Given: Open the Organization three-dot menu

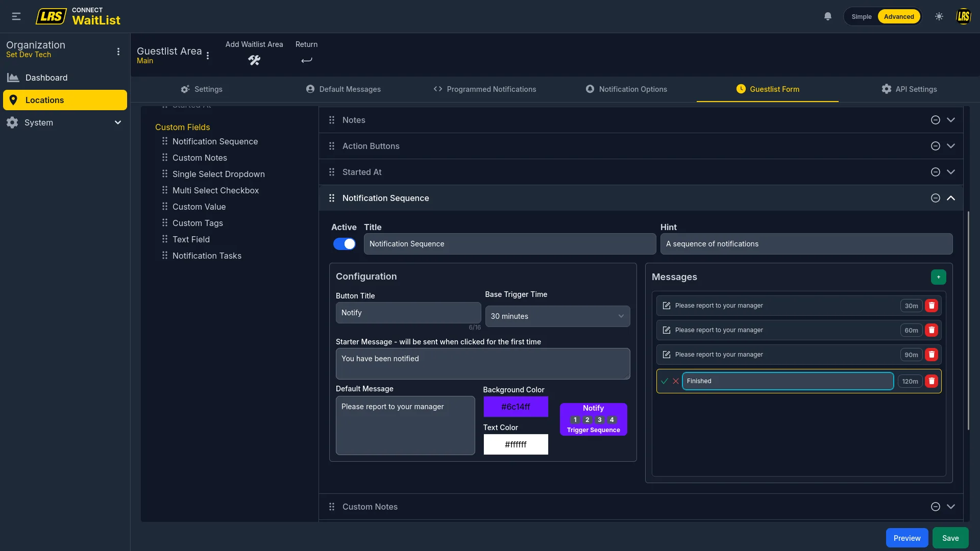Looking at the screenshot, I should click(118, 52).
